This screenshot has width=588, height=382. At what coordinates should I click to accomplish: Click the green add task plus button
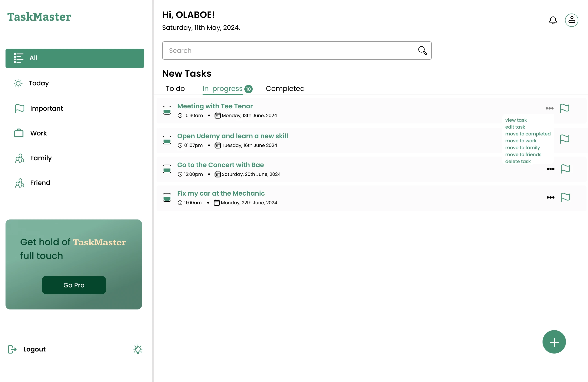[x=554, y=342]
